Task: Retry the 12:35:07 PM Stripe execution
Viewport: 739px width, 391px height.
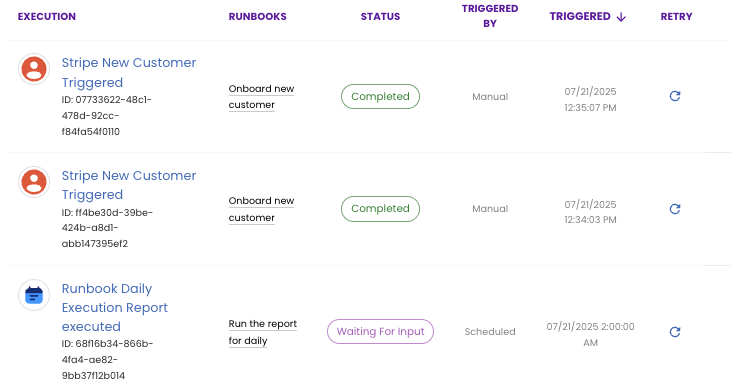Action: [x=675, y=96]
